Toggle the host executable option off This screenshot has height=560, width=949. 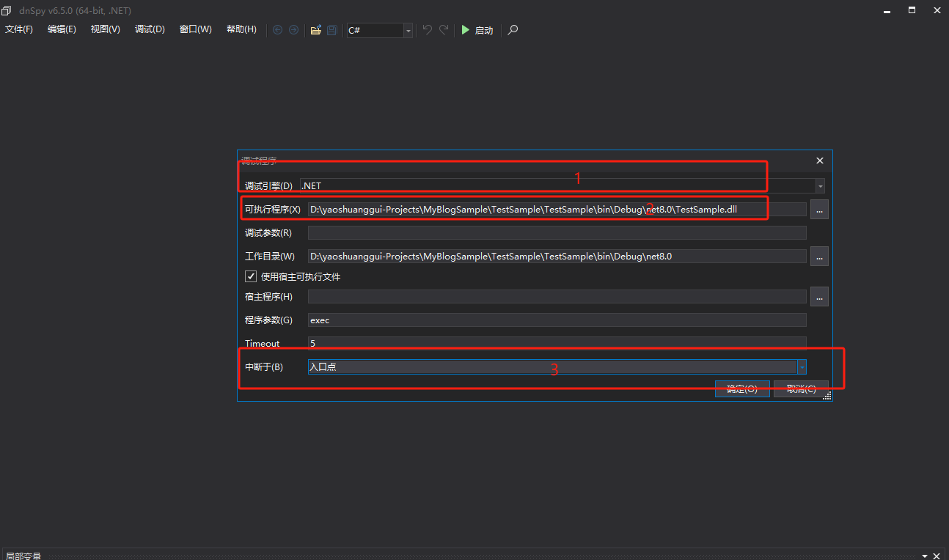(249, 276)
